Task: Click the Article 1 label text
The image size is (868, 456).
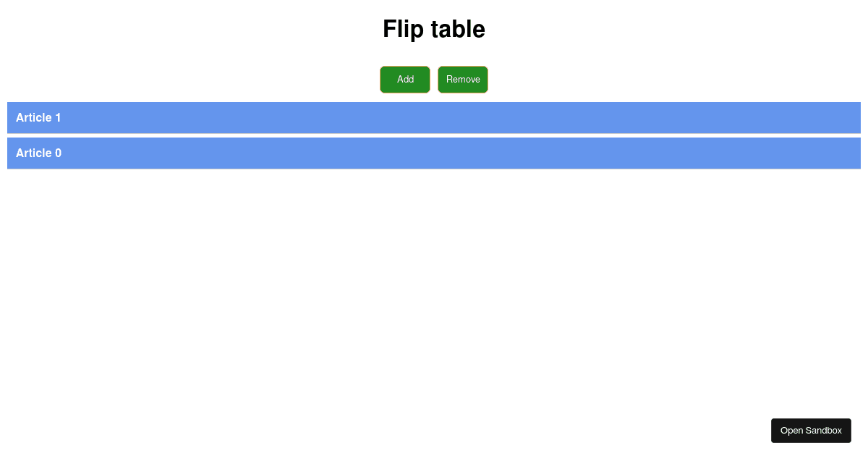Action: coord(38,117)
